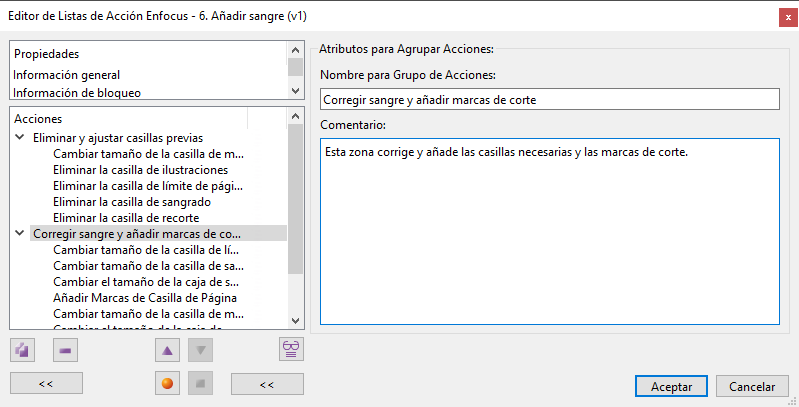Close the dialog with red X

pos(788,17)
